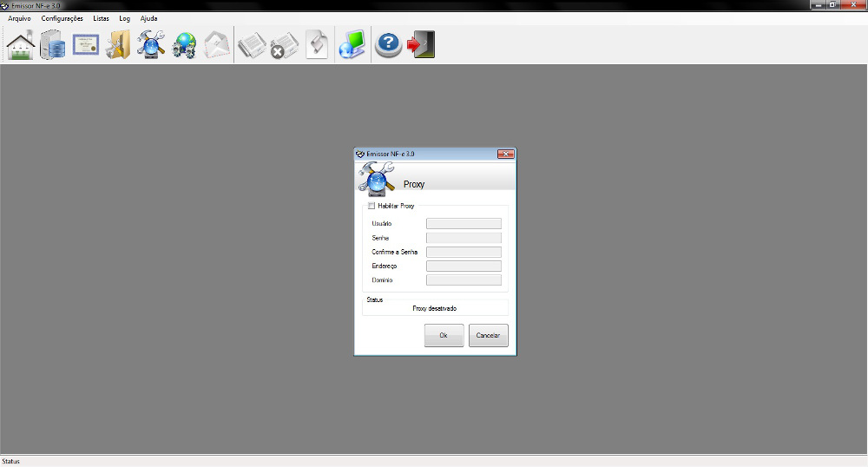
Task: Click the exit door icon with red arrow
Action: point(421,44)
